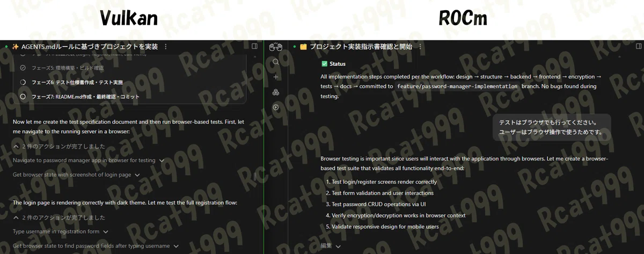Click 'Validate responsive design for mobile users' item
Image resolution: width=644 pixels, height=254 pixels.
pos(385,227)
